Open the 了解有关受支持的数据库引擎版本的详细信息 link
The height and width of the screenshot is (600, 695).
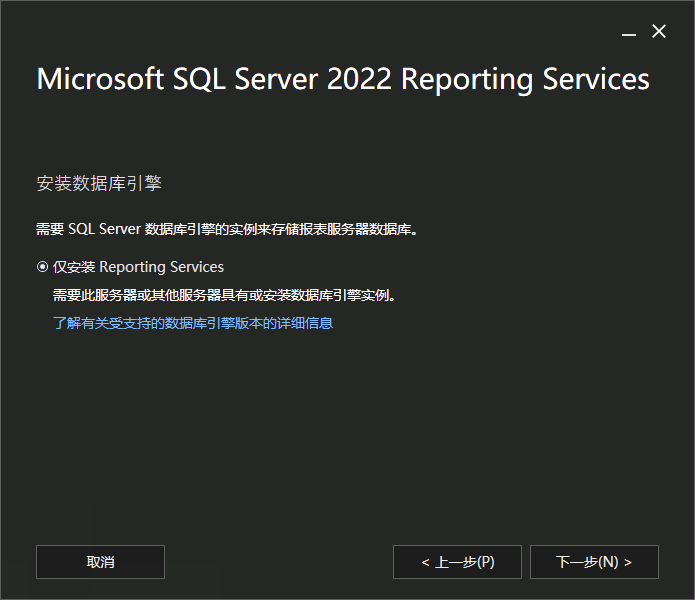pos(193,323)
